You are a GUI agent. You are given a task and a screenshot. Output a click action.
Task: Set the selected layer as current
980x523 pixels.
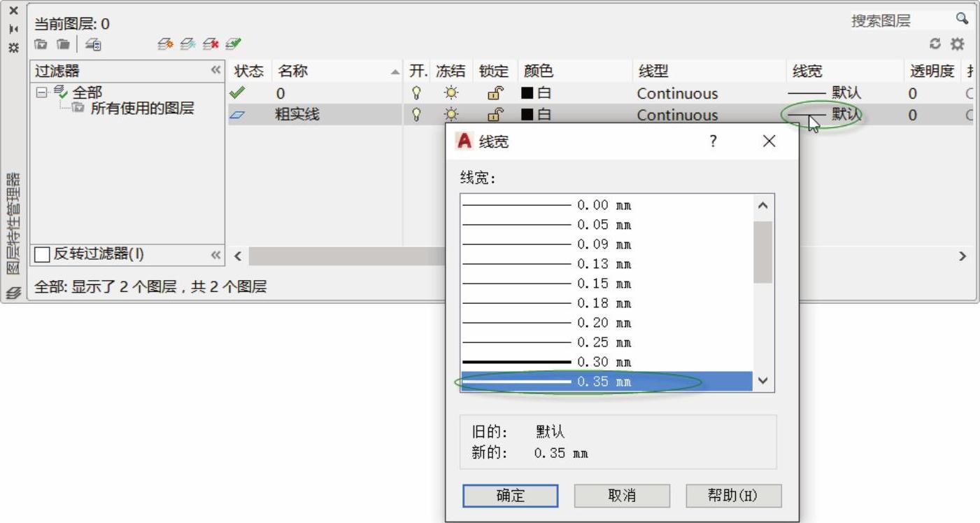tap(234, 44)
